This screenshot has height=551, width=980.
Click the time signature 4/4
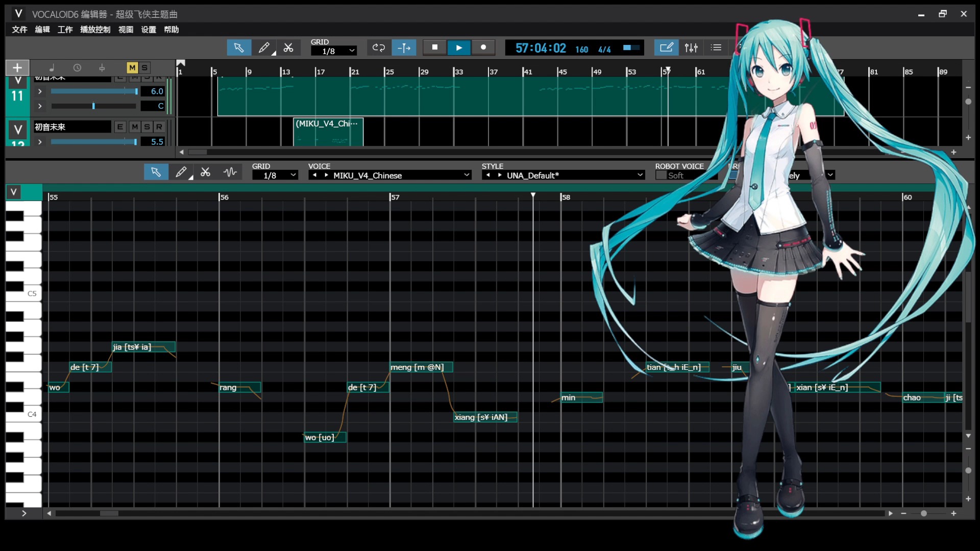pyautogui.click(x=604, y=49)
